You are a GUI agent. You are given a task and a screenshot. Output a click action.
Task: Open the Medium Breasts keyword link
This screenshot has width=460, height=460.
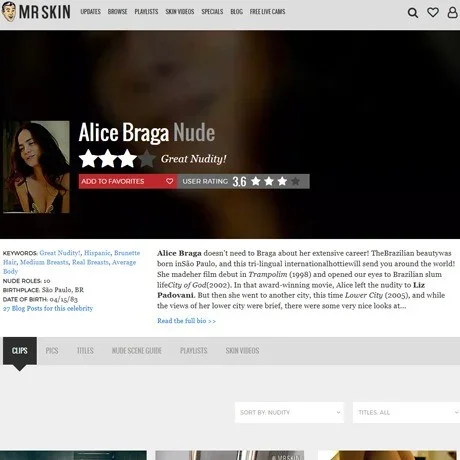point(44,262)
